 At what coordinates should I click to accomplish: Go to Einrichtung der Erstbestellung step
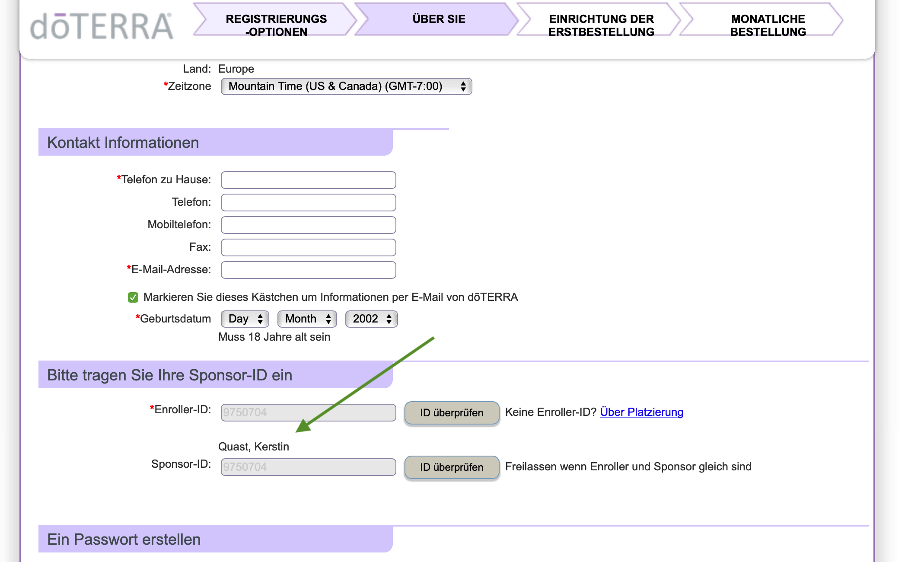point(600,20)
